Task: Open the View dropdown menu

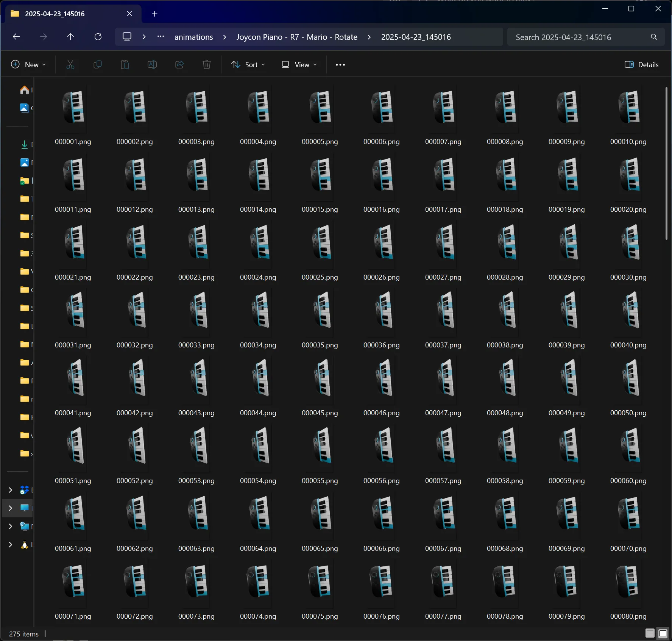Action: 299,64
